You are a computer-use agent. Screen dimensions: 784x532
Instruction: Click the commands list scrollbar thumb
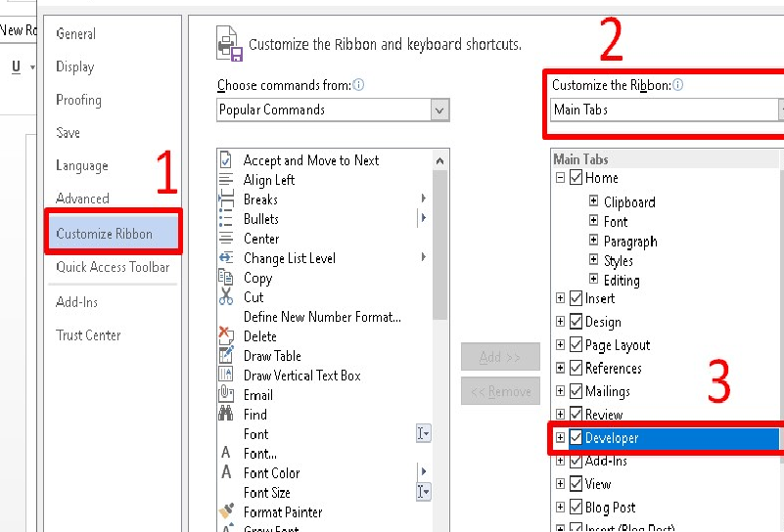(439, 244)
